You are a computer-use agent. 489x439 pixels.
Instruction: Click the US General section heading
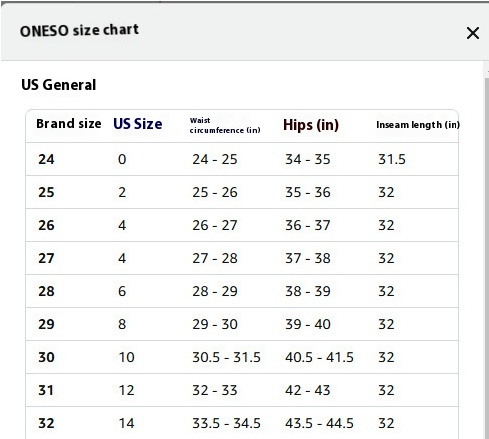pyautogui.click(x=59, y=85)
